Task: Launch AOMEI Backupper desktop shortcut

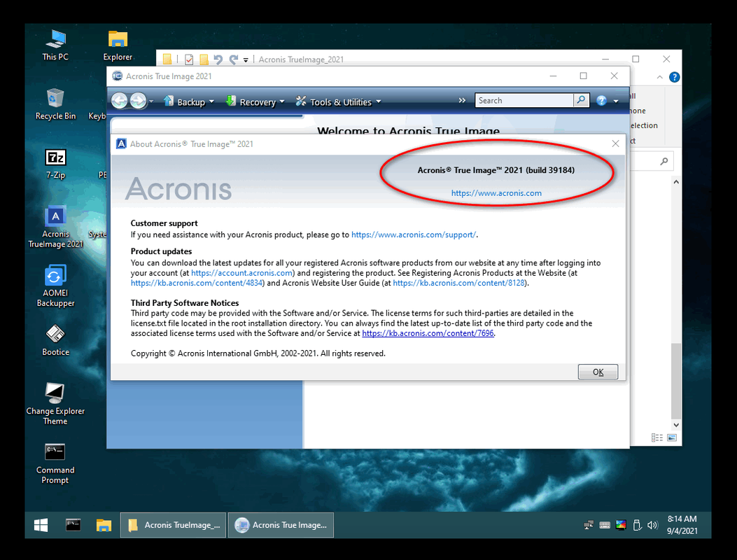Action: click(x=55, y=286)
